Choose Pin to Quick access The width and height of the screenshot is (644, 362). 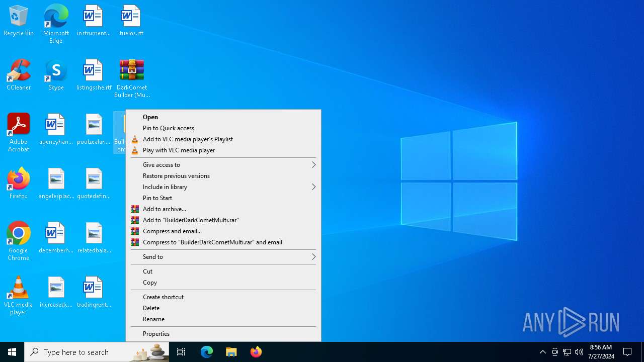click(223, 128)
